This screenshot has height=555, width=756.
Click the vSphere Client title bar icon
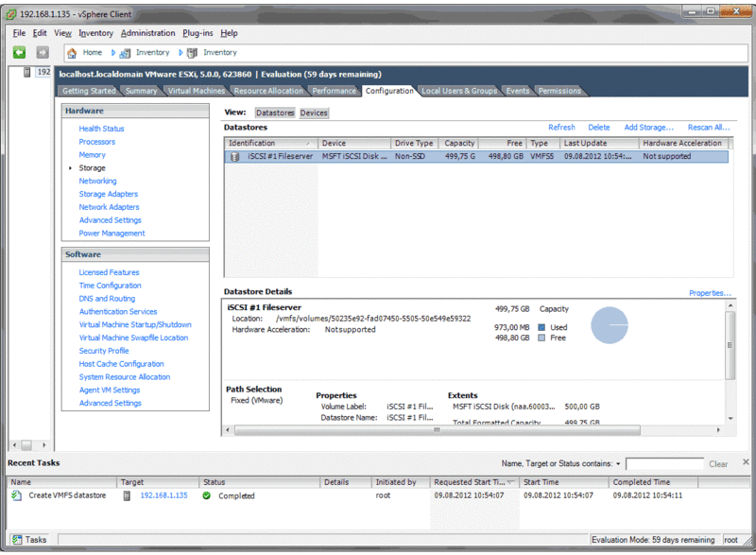[x=11, y=14]
